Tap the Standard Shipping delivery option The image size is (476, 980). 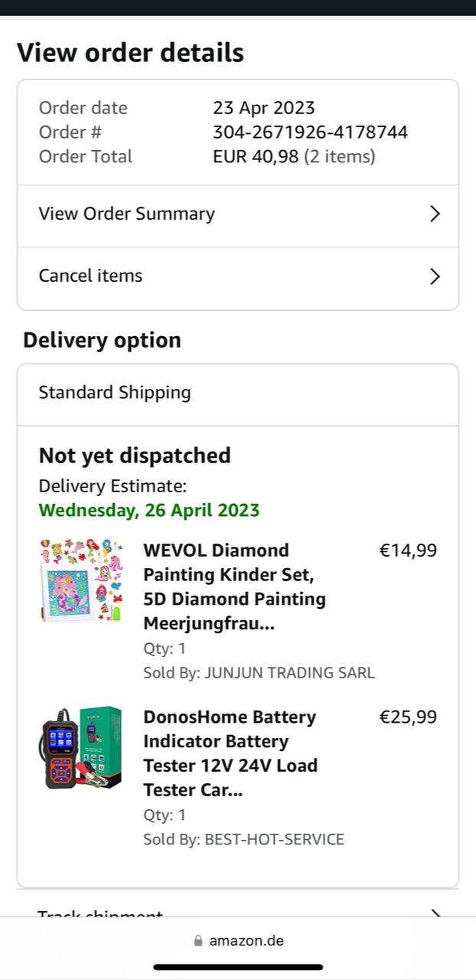pos(115,393)
